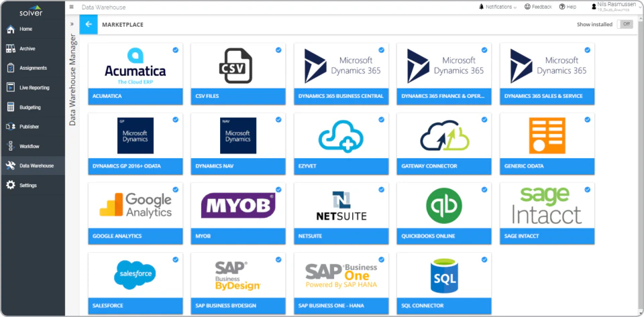Check the Acumatica tile checkmark
This screenshot has height=317, width=644.
(175, 50)
